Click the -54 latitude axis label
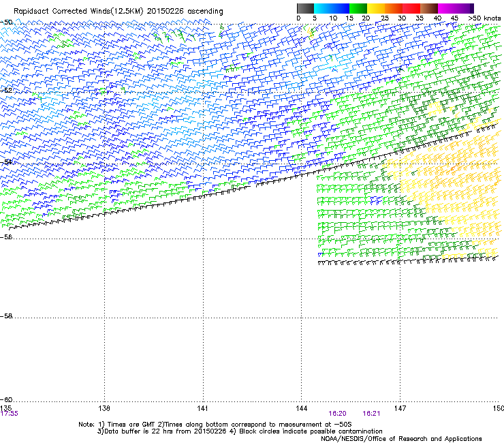 [x=6, y=162]
